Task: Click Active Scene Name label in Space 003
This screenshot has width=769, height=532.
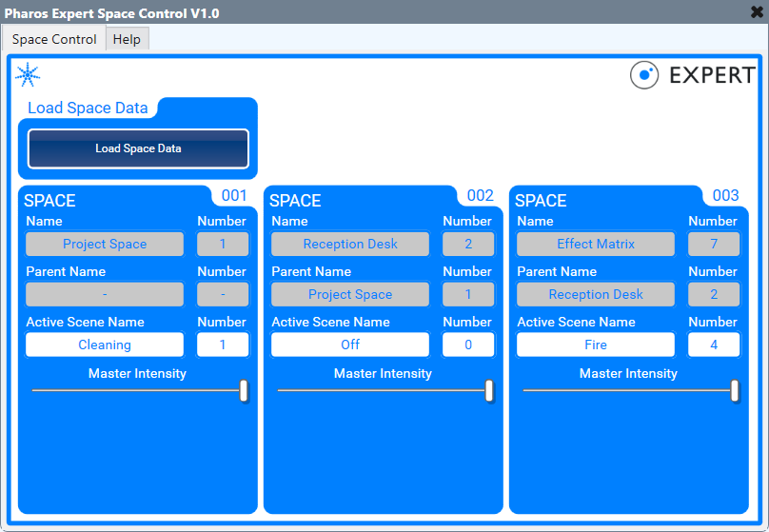Action: [576, 322]
